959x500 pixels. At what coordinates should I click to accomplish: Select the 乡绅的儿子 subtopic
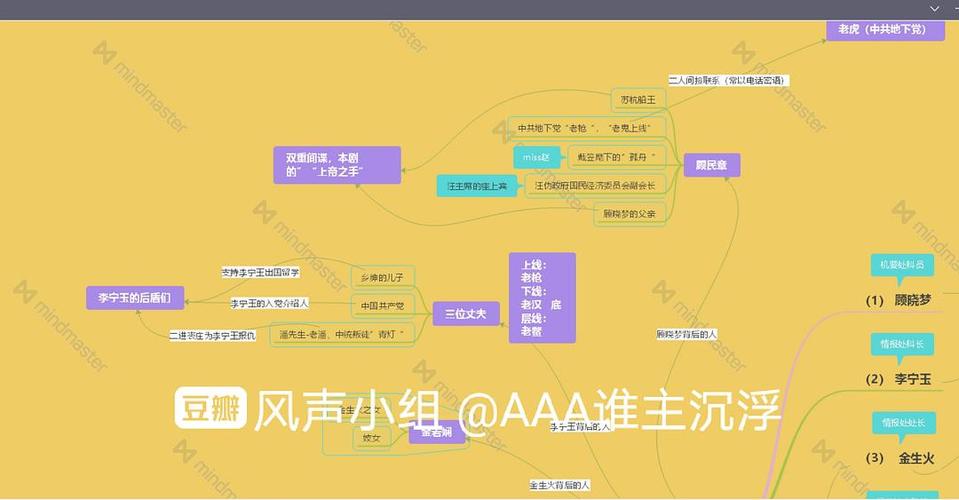[x=383, y=278]
